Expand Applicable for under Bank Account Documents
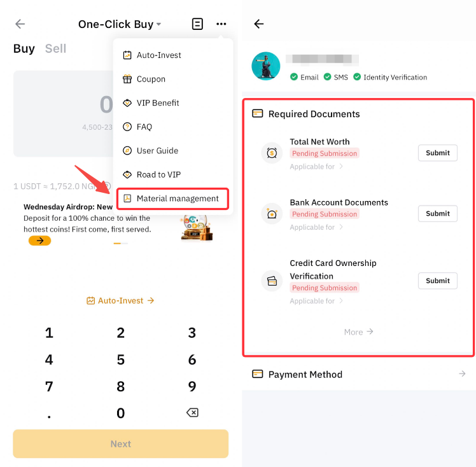This screenshot has height=467, width=476. tap(316, 227)
